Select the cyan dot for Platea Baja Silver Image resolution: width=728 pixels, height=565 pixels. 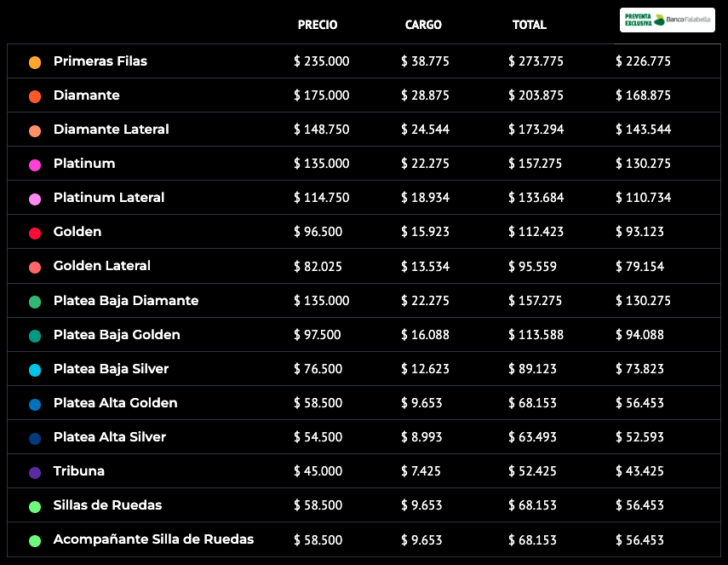pos(35,370)
